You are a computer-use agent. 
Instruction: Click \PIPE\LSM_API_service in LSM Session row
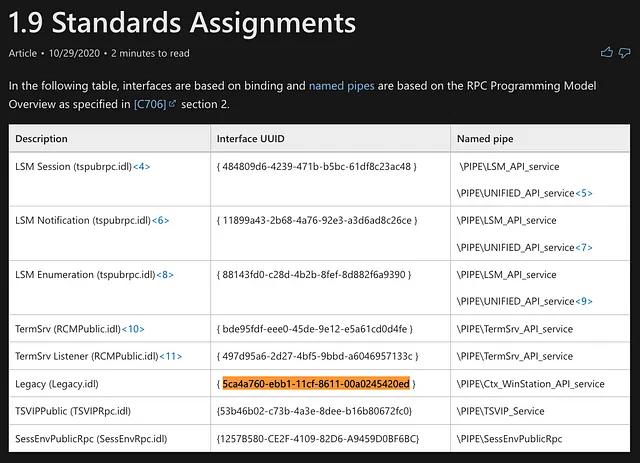click(509, 167)
